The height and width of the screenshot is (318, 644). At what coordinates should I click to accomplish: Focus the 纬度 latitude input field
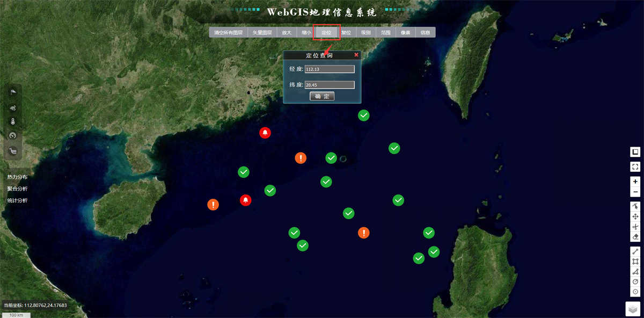[x=330, y=85]
